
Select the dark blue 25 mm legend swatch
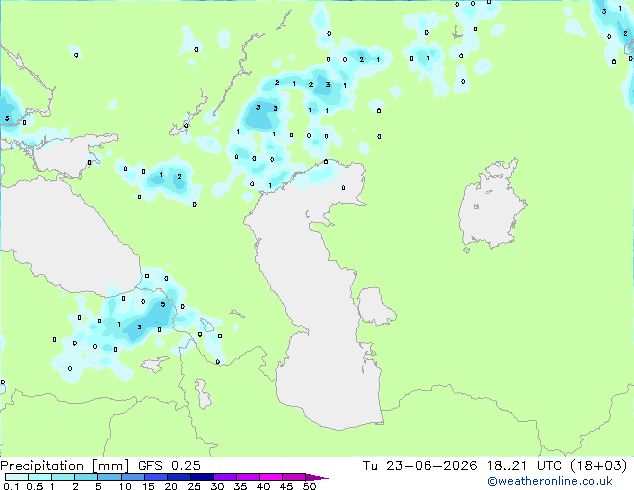pos(202,477)
